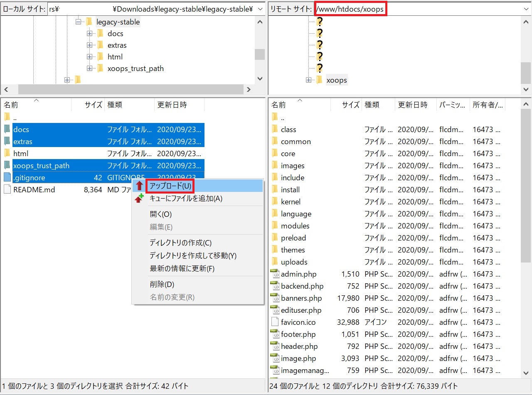
Task: Select 開く(O) from context menu
Action: pyautogui.click(x=198, y=214)
